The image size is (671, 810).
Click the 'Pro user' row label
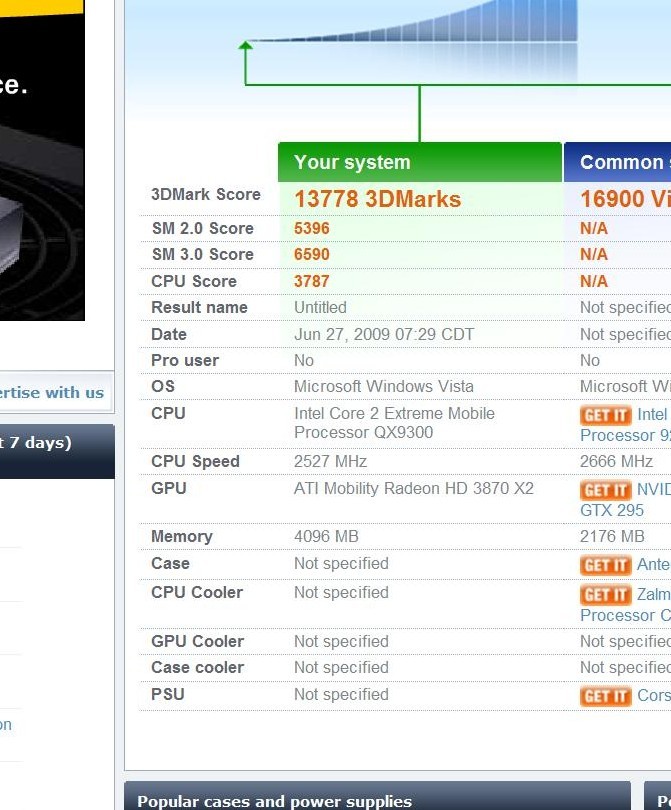click(185, 361)
